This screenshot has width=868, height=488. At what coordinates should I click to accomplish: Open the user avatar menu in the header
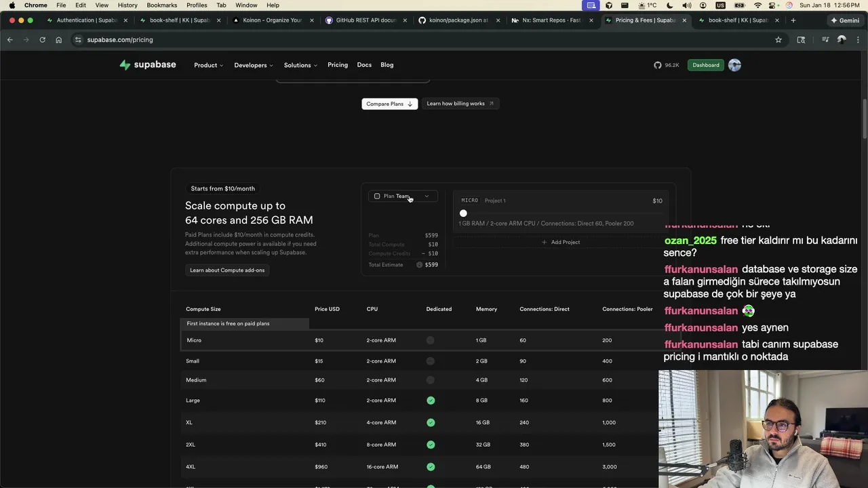coord(734,65)
